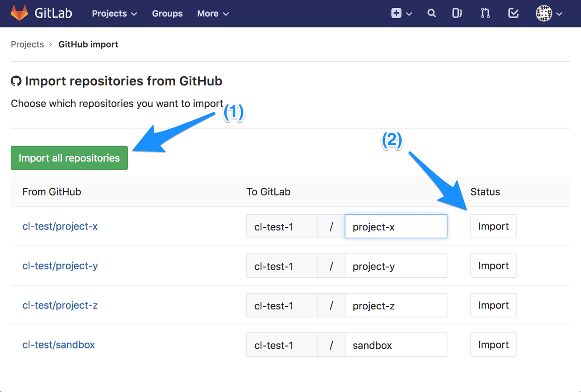The image size is (581, 392).
Task: Select cl-test-1 namespace for project-x
Action: tap(282, 226)
